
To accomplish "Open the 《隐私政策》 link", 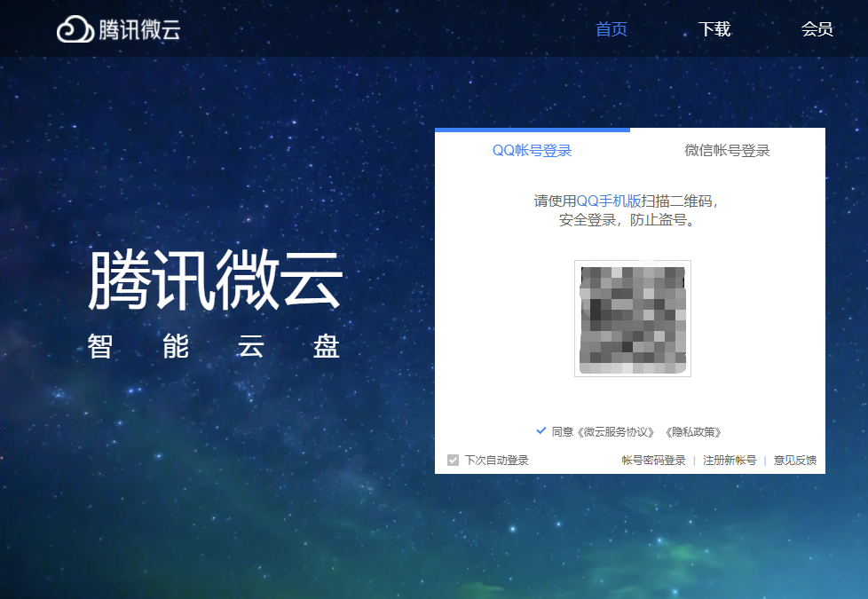I will click(x=693, y=432).
